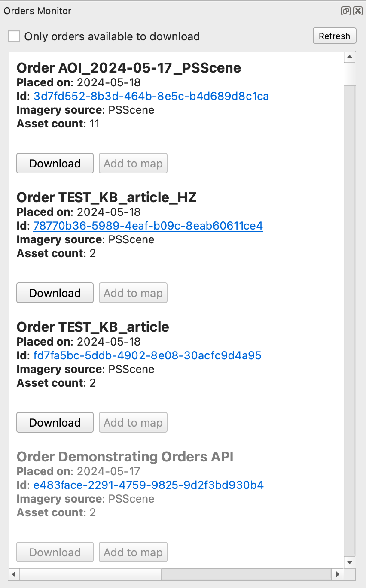Click the horizontal scrollbar thumb
This screenshot has height=588, width=366.
click(x=90, y=574)
